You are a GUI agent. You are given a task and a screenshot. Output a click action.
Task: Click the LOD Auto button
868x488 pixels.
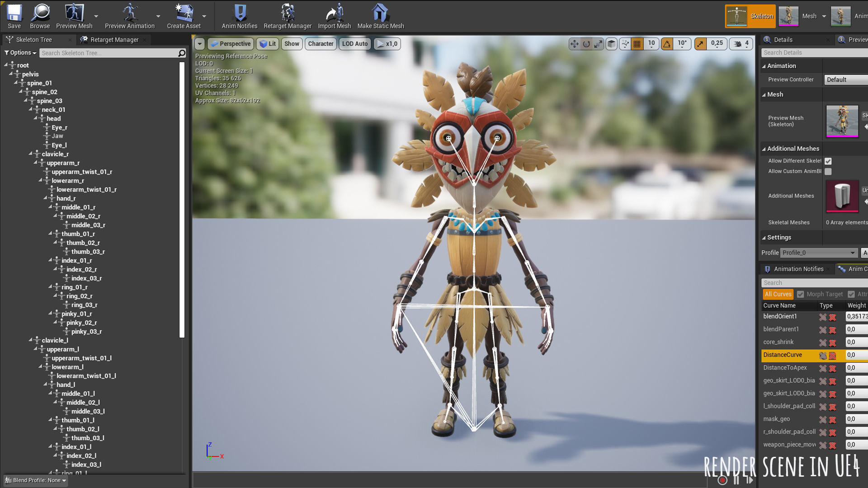pyautogui.click(x=355, y=44)
